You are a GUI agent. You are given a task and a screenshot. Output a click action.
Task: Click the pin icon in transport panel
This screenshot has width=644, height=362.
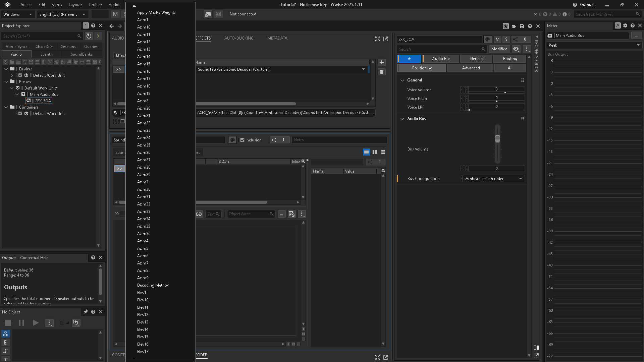point(86,312)
